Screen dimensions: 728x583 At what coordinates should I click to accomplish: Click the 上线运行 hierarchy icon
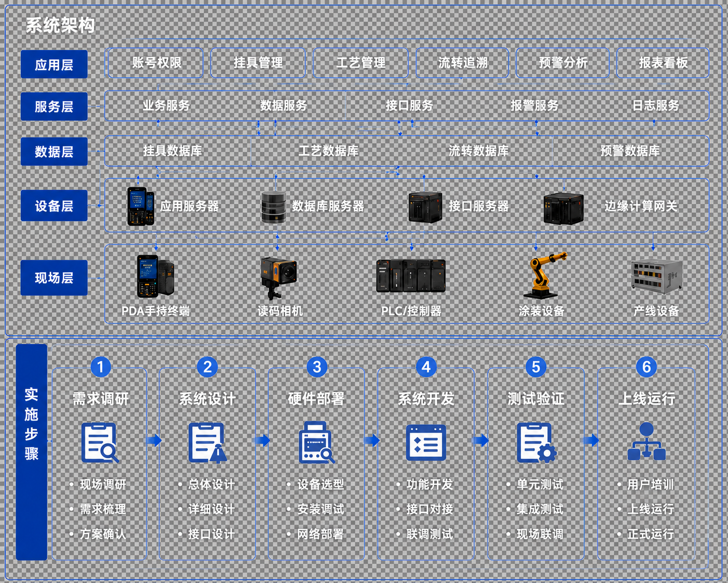pos(646,441)
